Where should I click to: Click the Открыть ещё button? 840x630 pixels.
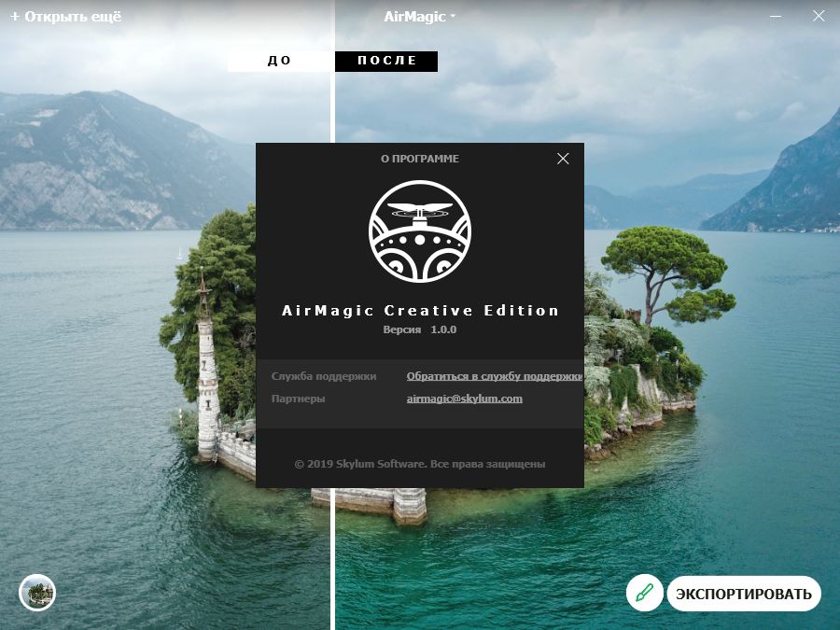[x=66, y=17]
